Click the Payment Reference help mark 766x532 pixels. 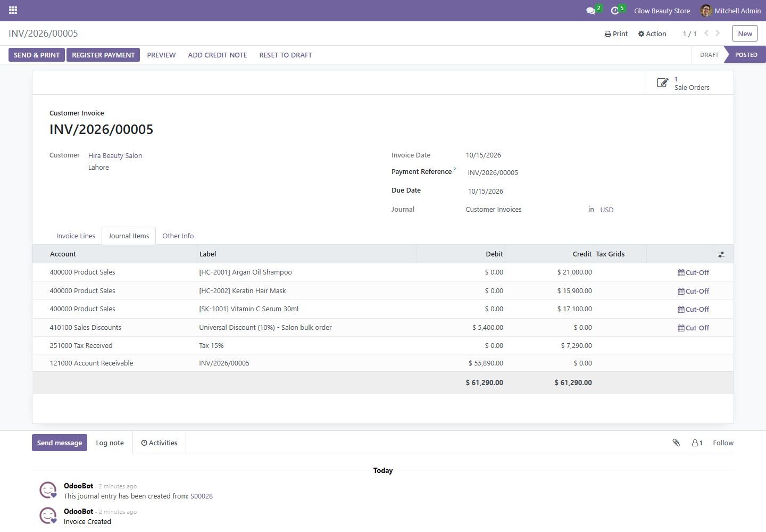[x=454, y=170]
